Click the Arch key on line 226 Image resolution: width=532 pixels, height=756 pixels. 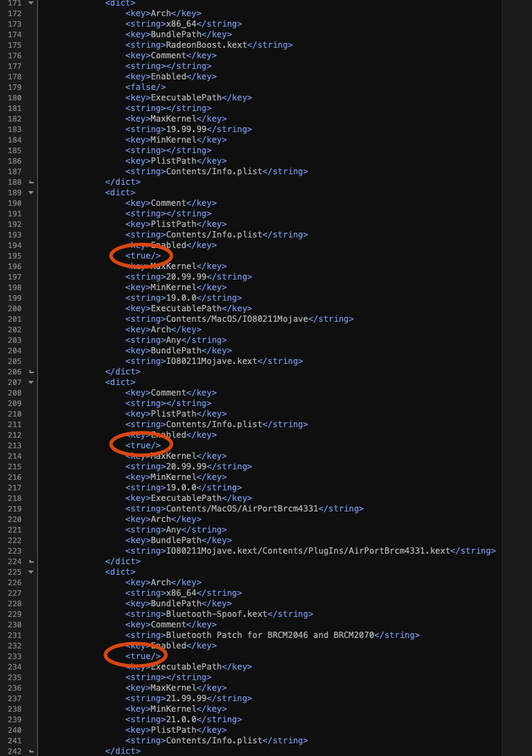click(164, 582)
